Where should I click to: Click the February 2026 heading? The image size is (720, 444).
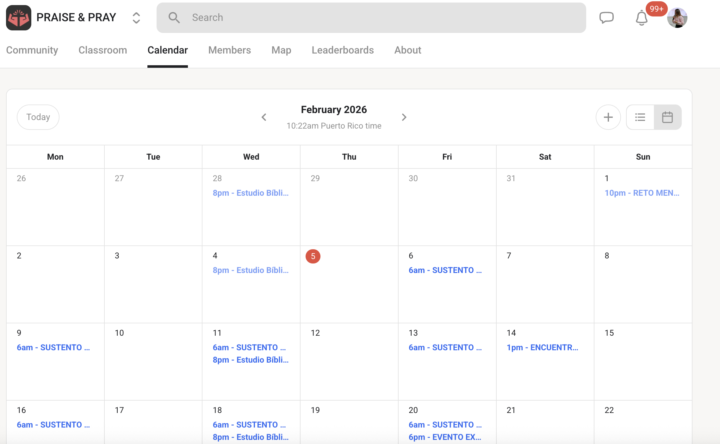(334, 110)
